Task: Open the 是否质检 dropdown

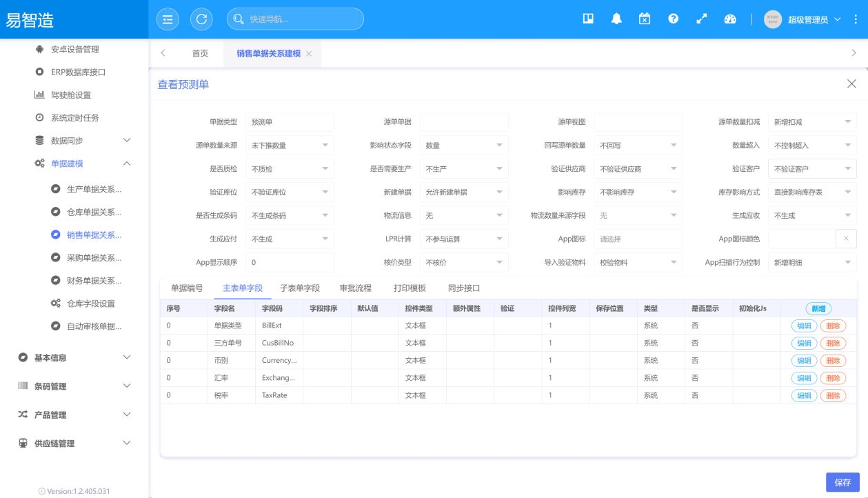Action: (290, 169)
